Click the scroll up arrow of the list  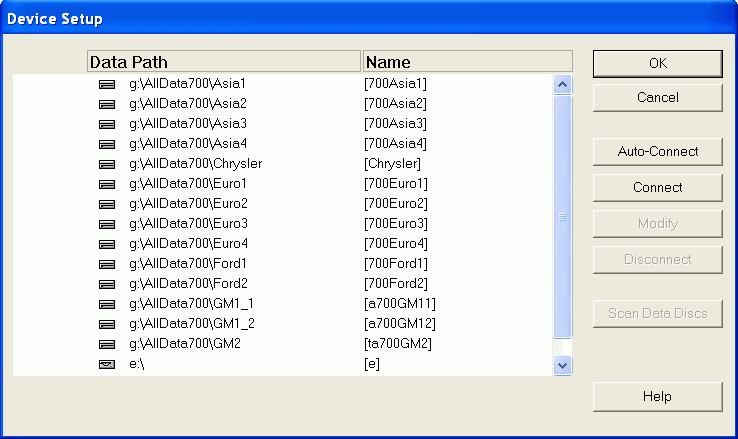(562, 85)
